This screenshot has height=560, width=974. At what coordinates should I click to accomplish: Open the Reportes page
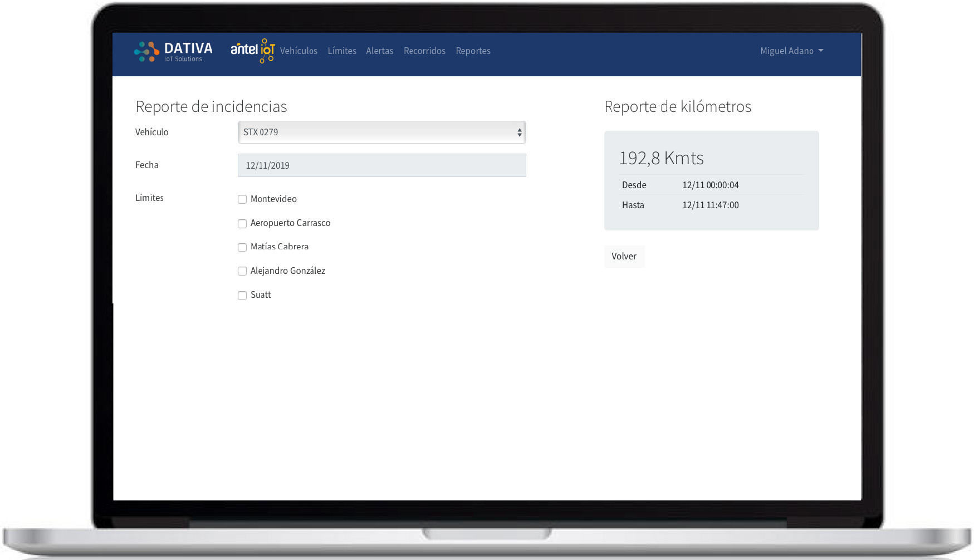tap(473, 51)
